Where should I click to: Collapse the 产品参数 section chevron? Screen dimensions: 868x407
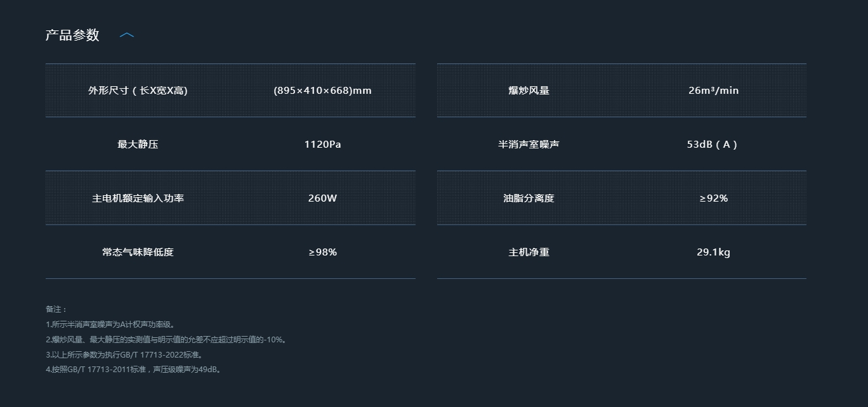pos(127,35)
